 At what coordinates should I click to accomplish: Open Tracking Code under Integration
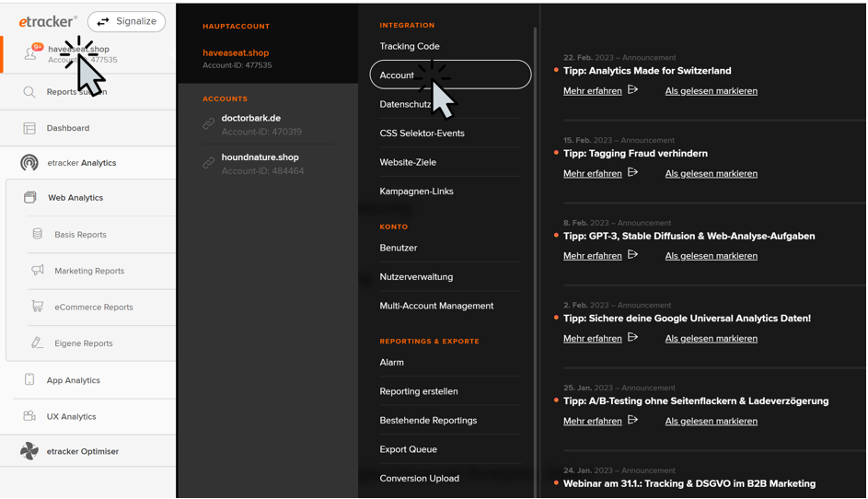(410, 47)
